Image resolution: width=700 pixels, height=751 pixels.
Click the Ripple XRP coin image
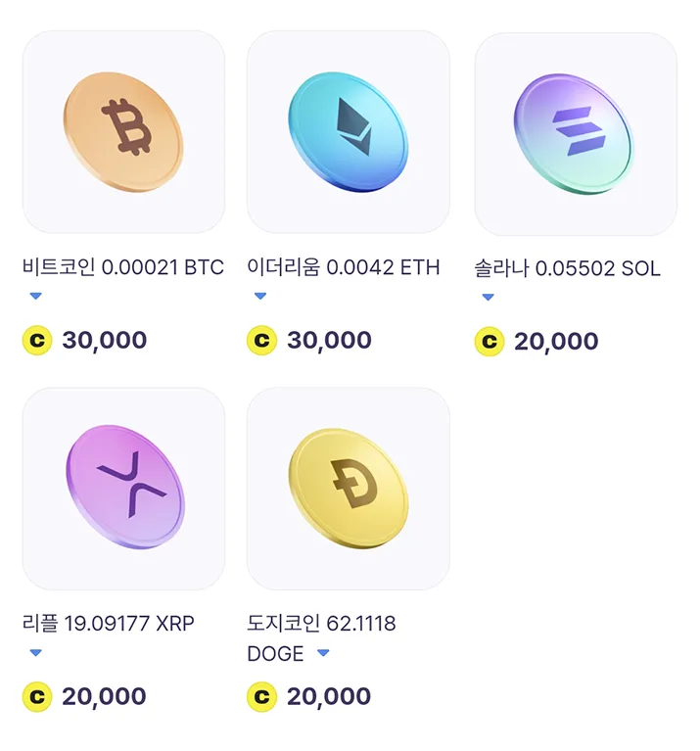click(x=123, y=488)
